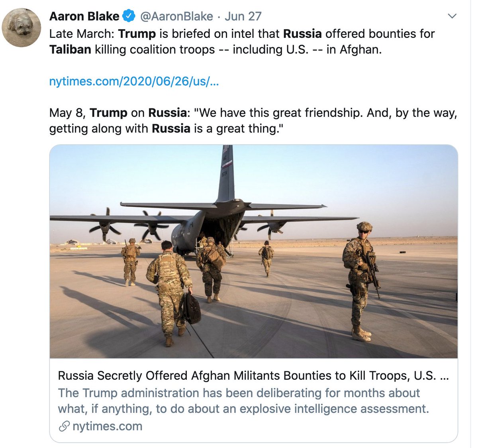The height and width of the screenshot is (448, 478).
Task: Click the May 8 great friendship quote
Action: point(253,121)
